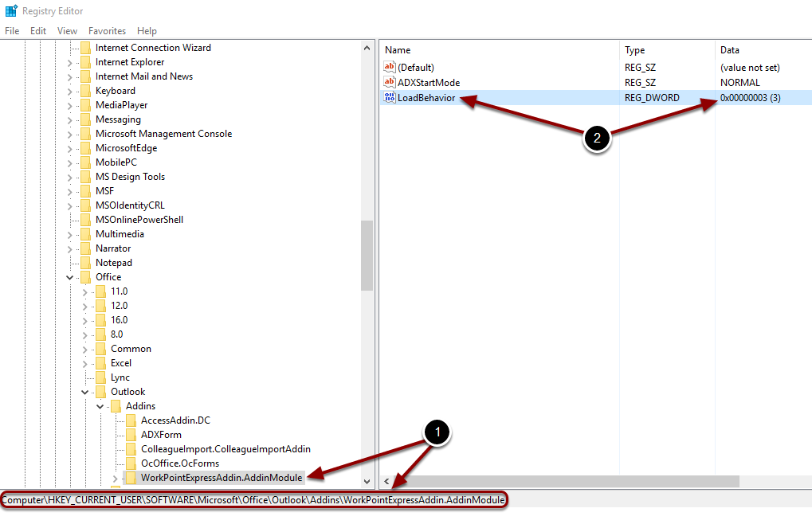Click the registry path in status bar
812x524 pixels.
pyautogui.click(x=253, y=500)
